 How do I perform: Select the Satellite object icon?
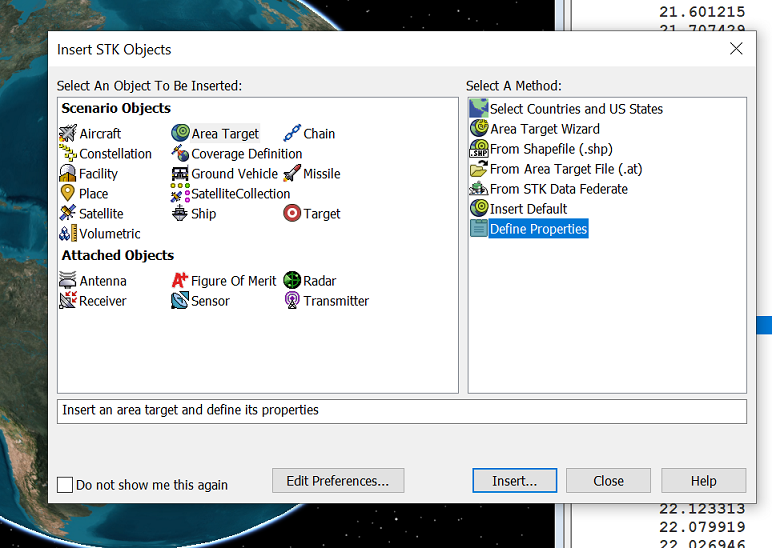[x=68, y=213]
